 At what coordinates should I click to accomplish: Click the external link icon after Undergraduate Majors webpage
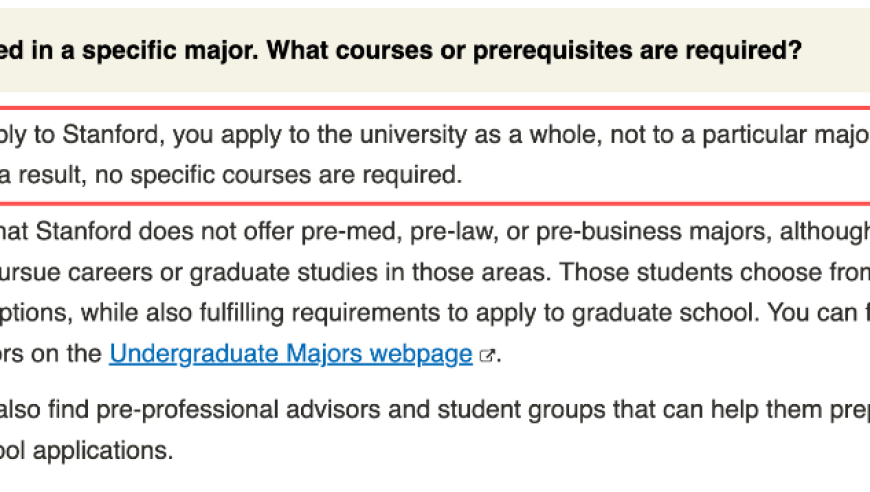[x=487, y=356]
